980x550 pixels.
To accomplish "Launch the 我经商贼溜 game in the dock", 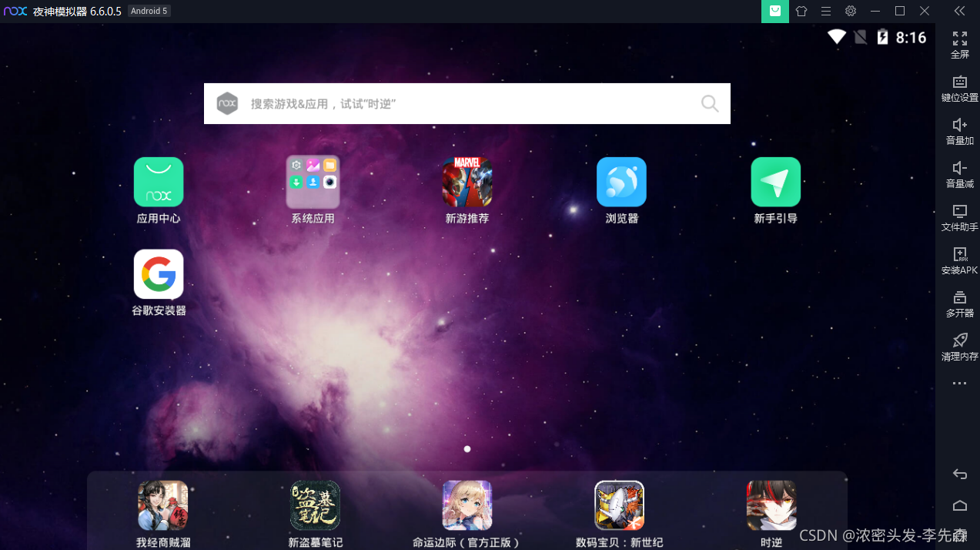I will coord(163,505).
